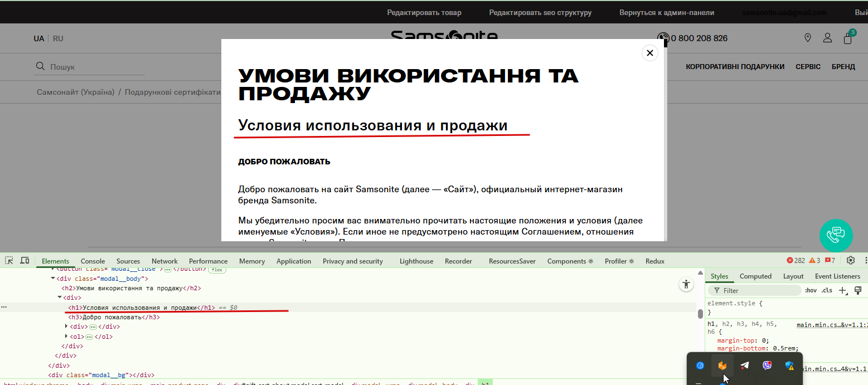Click the warnings count 3 indicator
868x385 pixels.
(814, 261)
